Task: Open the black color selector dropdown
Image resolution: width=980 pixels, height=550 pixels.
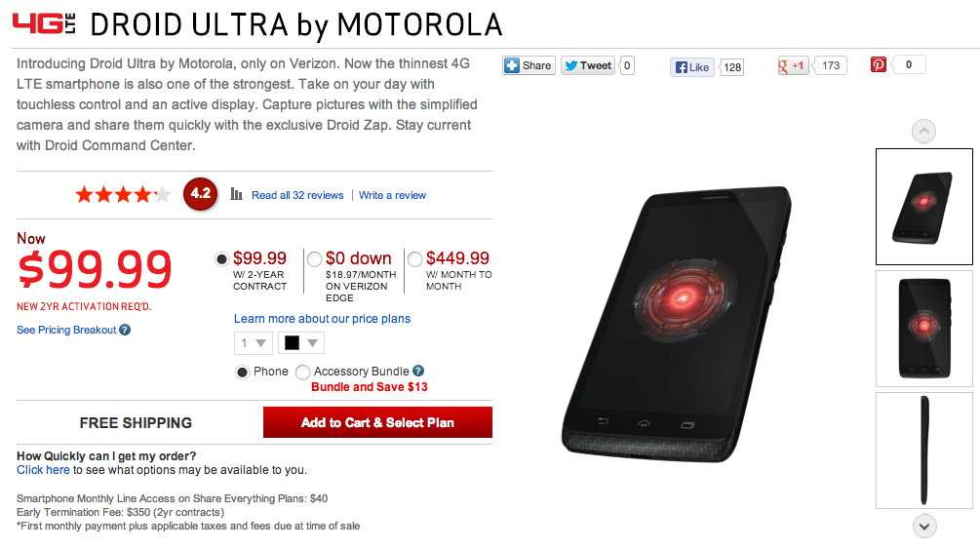Action: pos(301,343)
